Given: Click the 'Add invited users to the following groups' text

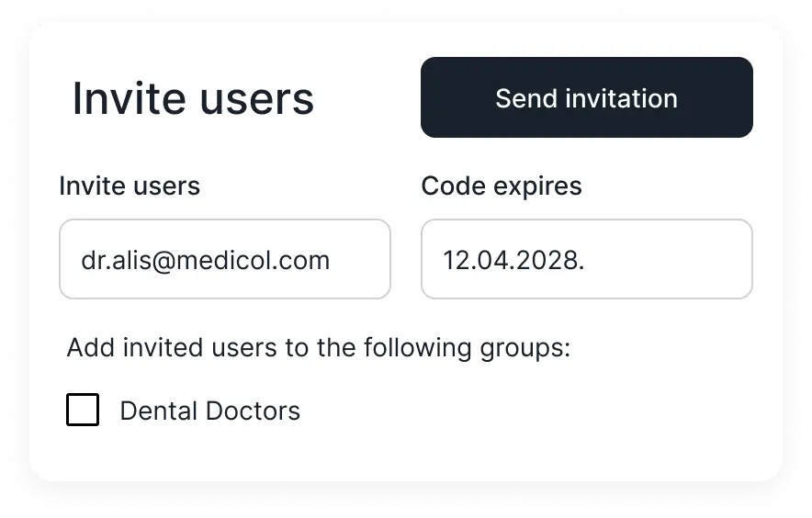Looking at the screenshot, I should pyautogui.click(x=319, y=349).
